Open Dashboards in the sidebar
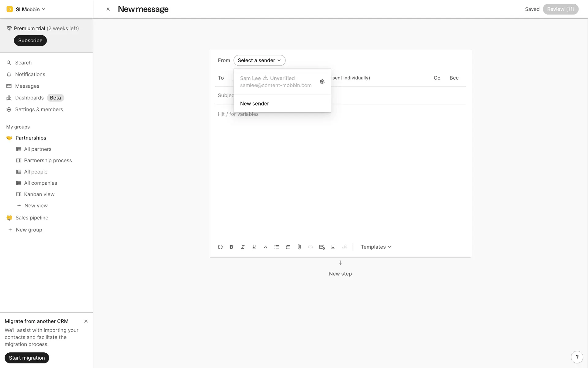588x368 pixels. click(x=29, y=98)
